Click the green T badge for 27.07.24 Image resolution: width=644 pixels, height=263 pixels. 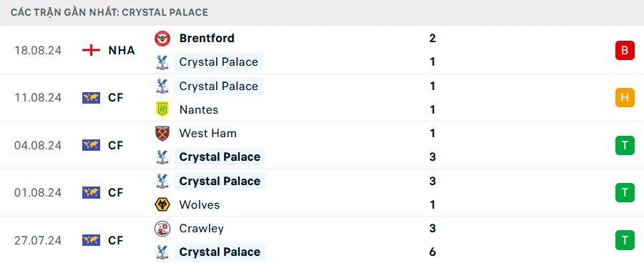click(625, 240)
